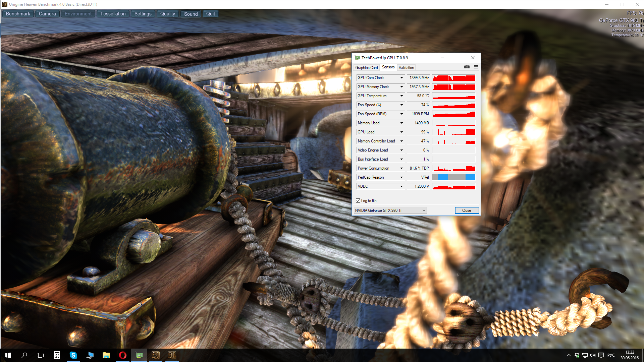Image resolution: width=644 pixels, height=362 pixels.
Task: Switch to GPU-Z taskbar icon
Action: coord(139,355)
